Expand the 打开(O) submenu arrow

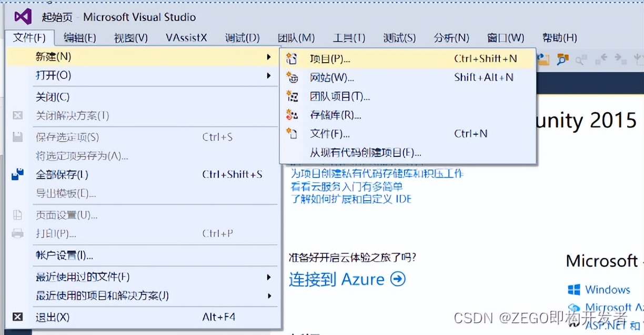point(269,75)
